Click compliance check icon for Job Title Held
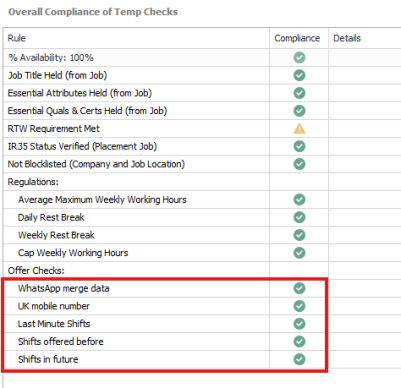 click(299, 75)
